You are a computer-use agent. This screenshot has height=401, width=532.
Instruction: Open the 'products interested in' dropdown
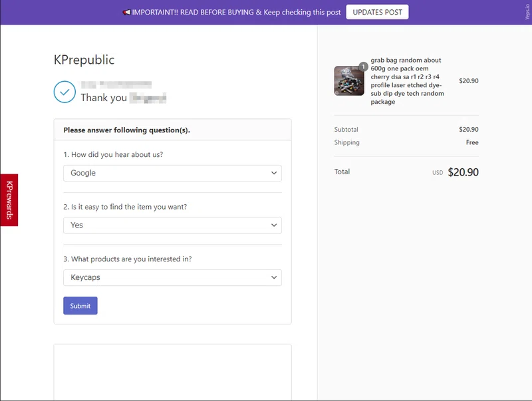[172, 277]
